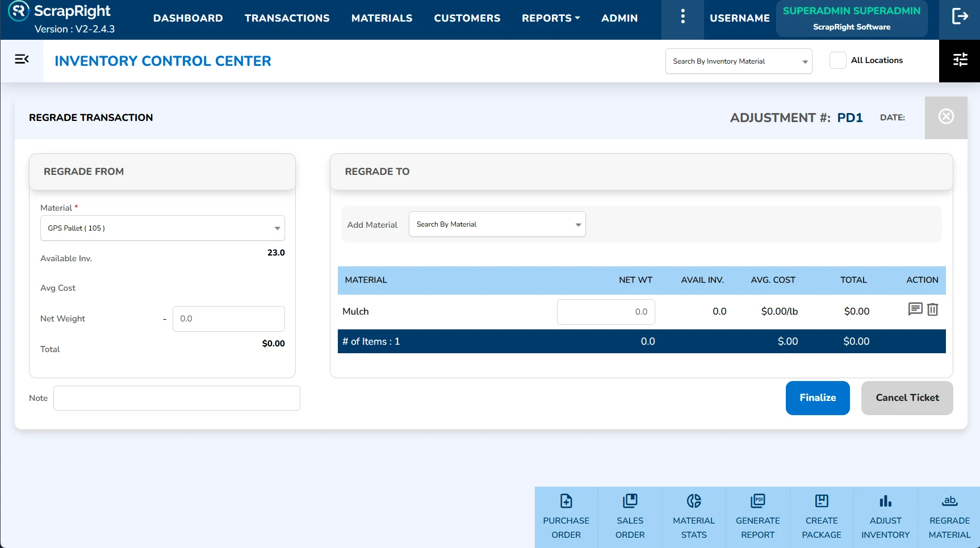Click the Inventory Control Center title
Viewport: 980px width, 548px height.
[163, 61]
